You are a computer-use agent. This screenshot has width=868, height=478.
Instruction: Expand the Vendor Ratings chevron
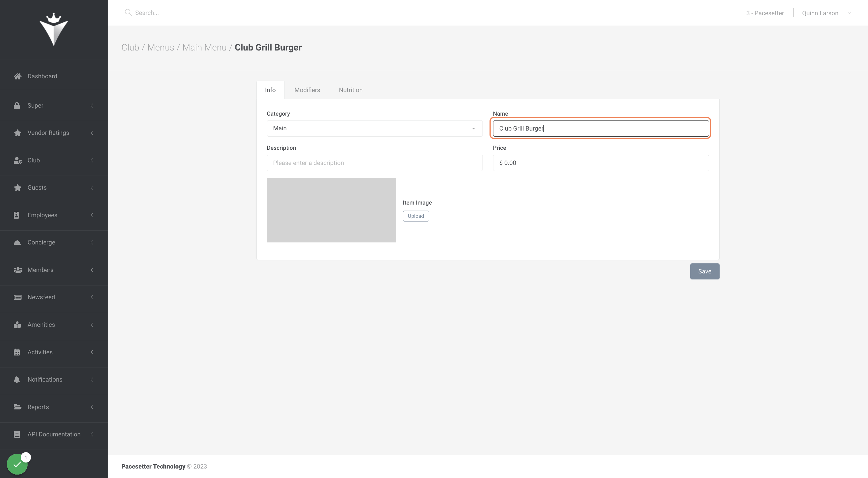[x=92, y=133]
